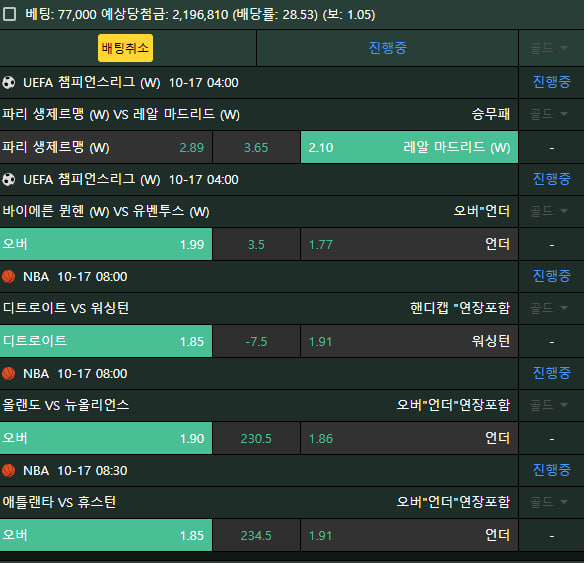Click the 파리 생제르맹 (W) VS 레알 마드리드 (W) title
The width and height of the screenshot is (587, 563).
coord(121,114)
